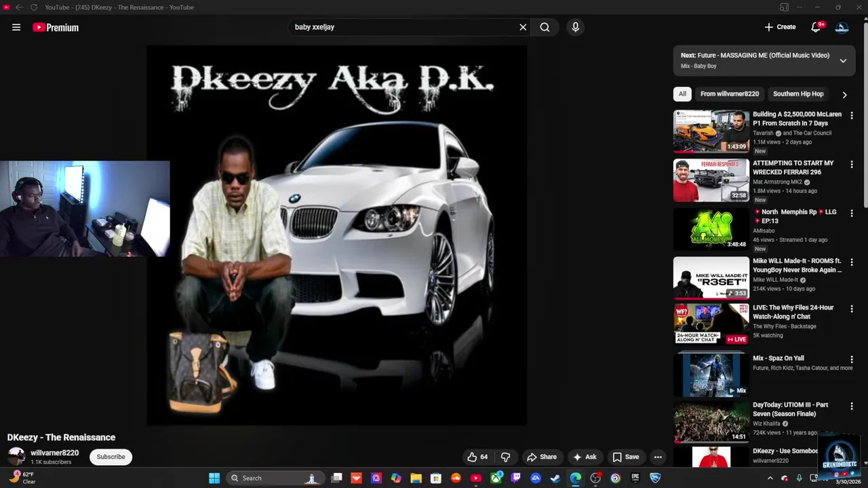This screenshot has width=868, height=488.
Task: Open Epic Games Launcher taskbar icon
Action: [635, 478]
